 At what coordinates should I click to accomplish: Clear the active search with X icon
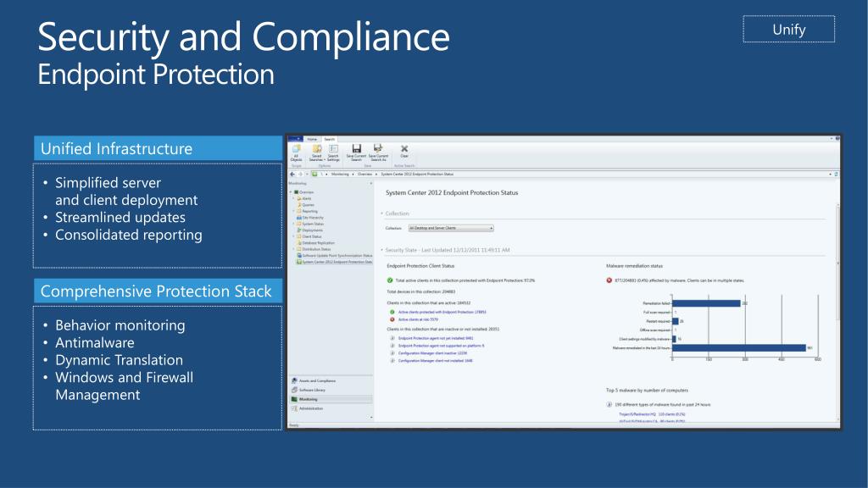click(404, 151)
